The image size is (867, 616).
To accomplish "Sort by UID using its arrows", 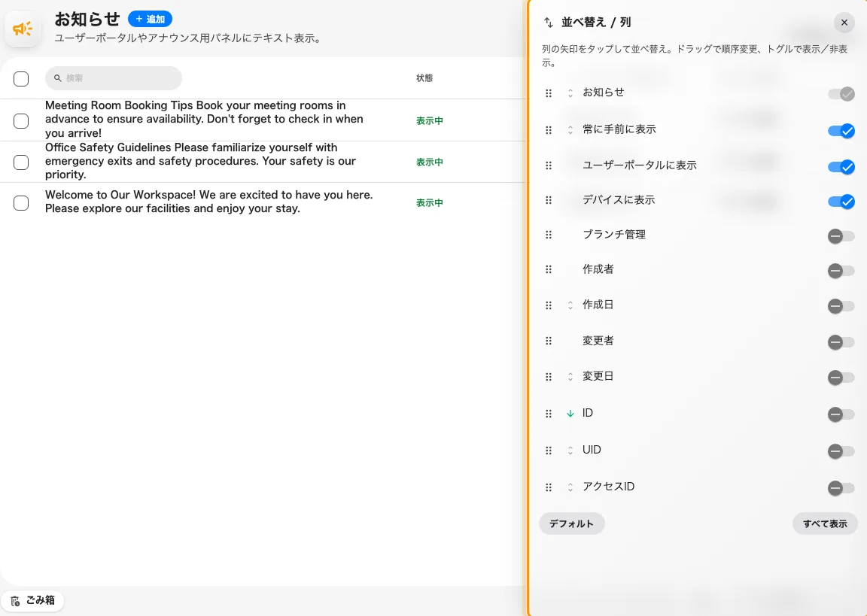I will pyautogui.click(x=570, y=451).
